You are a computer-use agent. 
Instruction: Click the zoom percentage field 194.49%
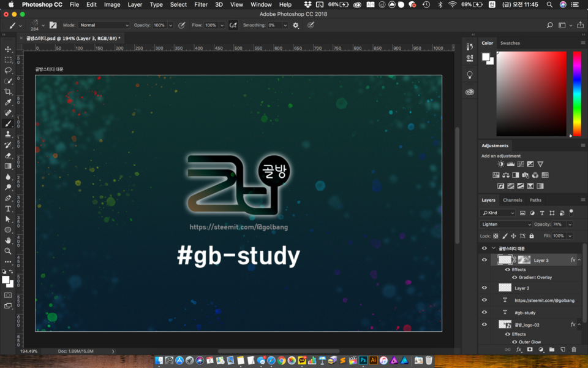(29, 351)
